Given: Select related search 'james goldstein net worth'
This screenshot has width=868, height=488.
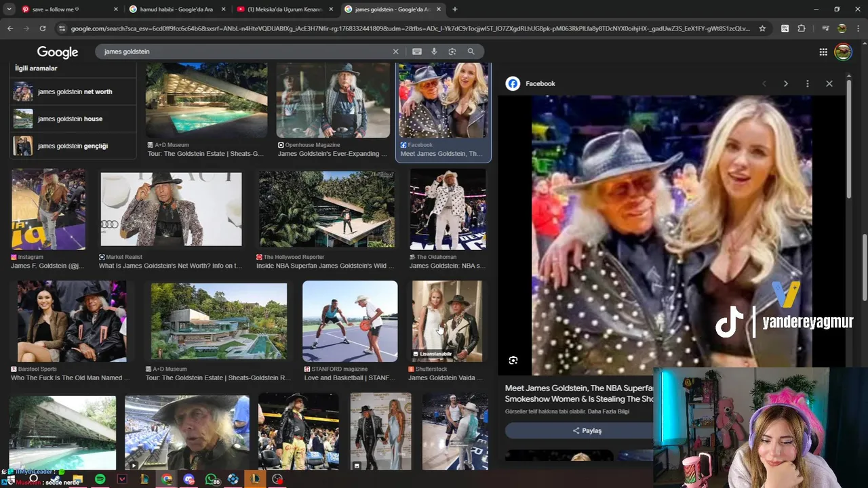Looking at the screenshot, I should point(73,91).
